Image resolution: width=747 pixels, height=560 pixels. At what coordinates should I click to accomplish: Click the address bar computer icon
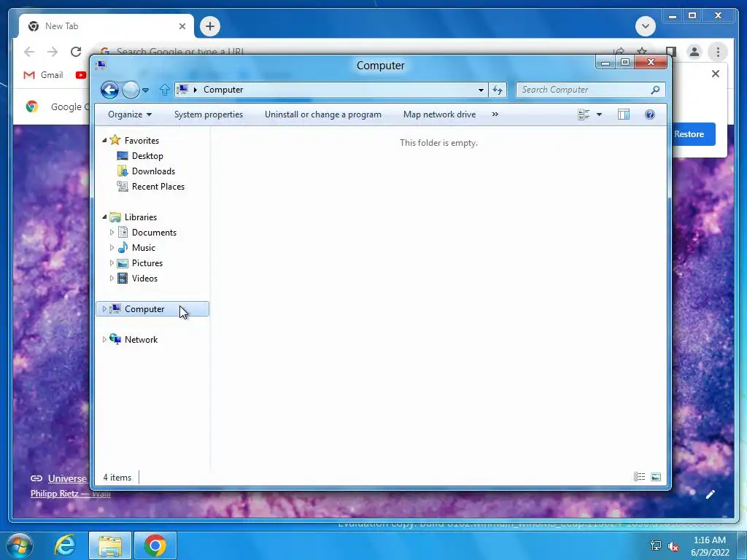[x=182, y=90]
